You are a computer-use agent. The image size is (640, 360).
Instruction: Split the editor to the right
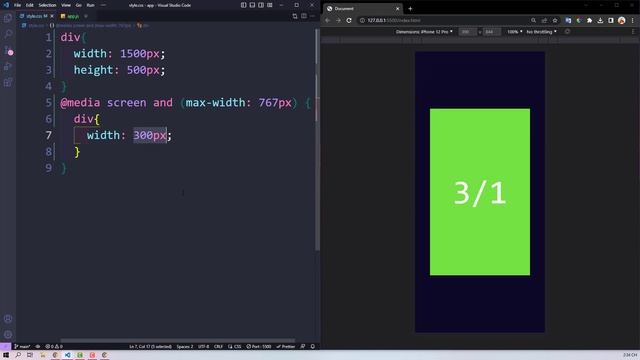coord(304,16)
